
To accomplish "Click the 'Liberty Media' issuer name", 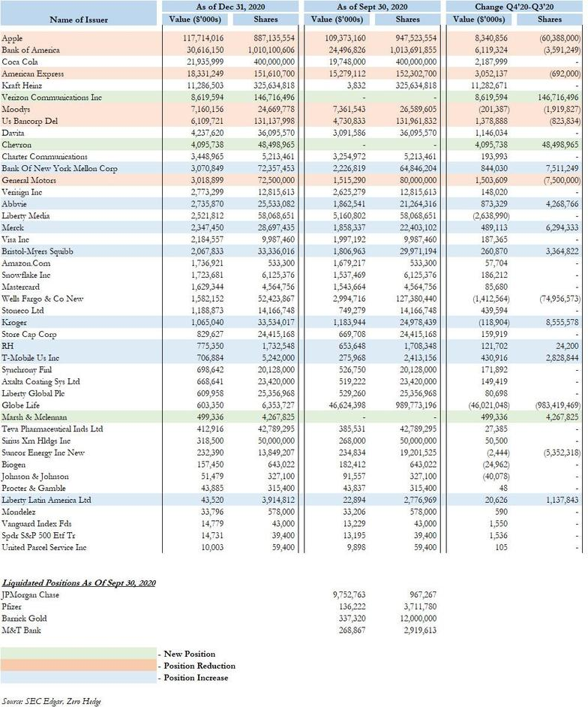I will pyautogui.click(x=25, y=215).
